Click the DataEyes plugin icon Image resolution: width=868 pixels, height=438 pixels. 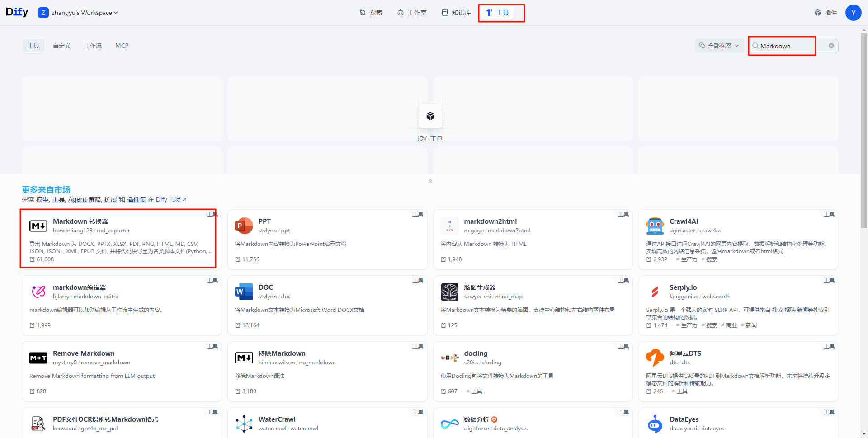[655, 424]
